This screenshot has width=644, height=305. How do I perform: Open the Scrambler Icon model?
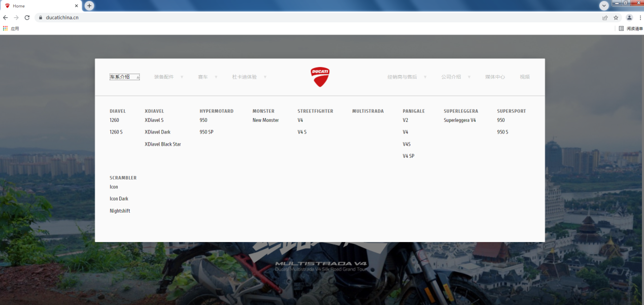(x=114, y=187)
